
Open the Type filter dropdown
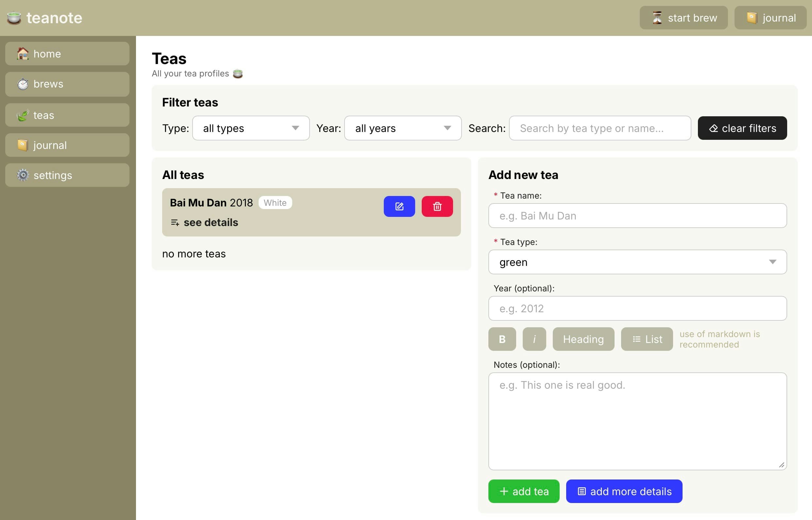tap(251, 128)
